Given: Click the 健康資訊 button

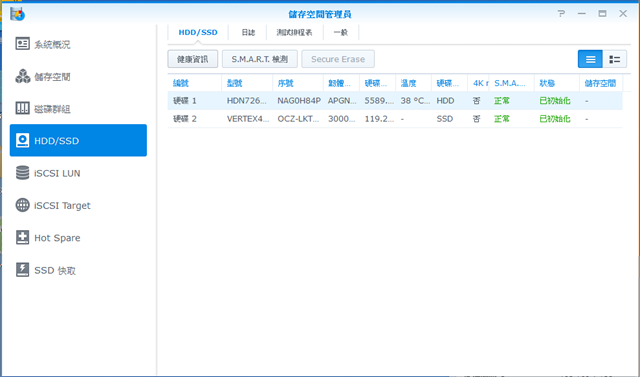Looking at the screenshot, I should [x=193, y=59].
